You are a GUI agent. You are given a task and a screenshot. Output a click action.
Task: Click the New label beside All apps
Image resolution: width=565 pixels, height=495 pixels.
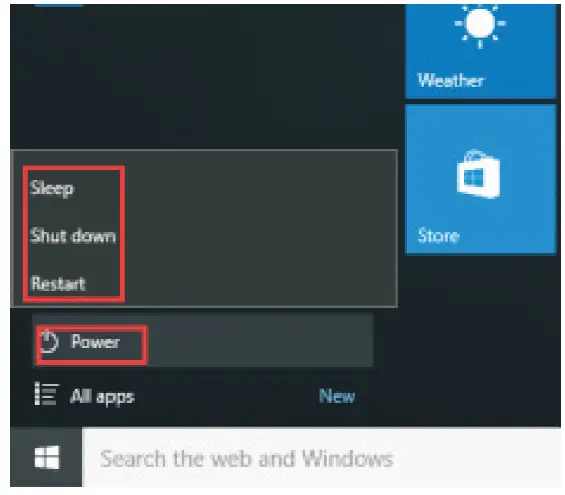click(x=337, y=396)
